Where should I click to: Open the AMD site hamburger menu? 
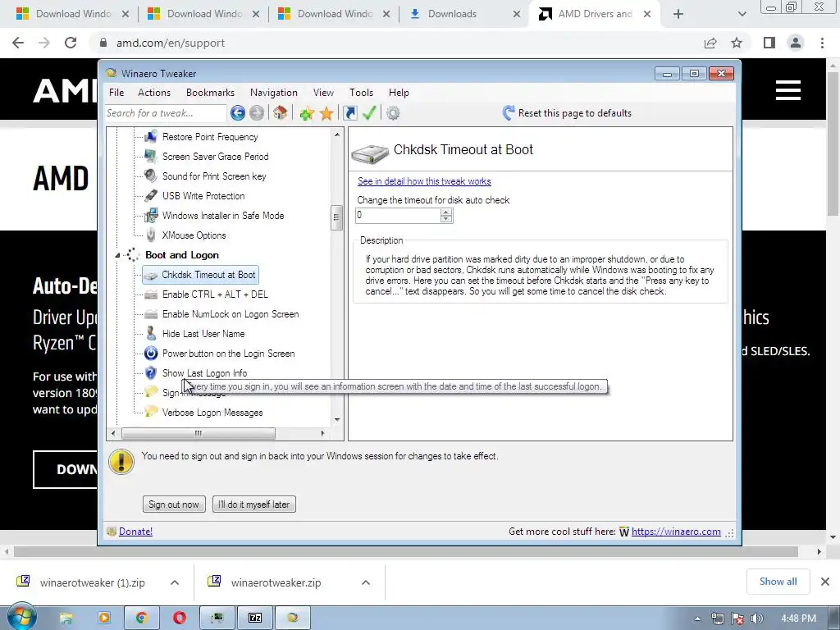pos(788,90)
